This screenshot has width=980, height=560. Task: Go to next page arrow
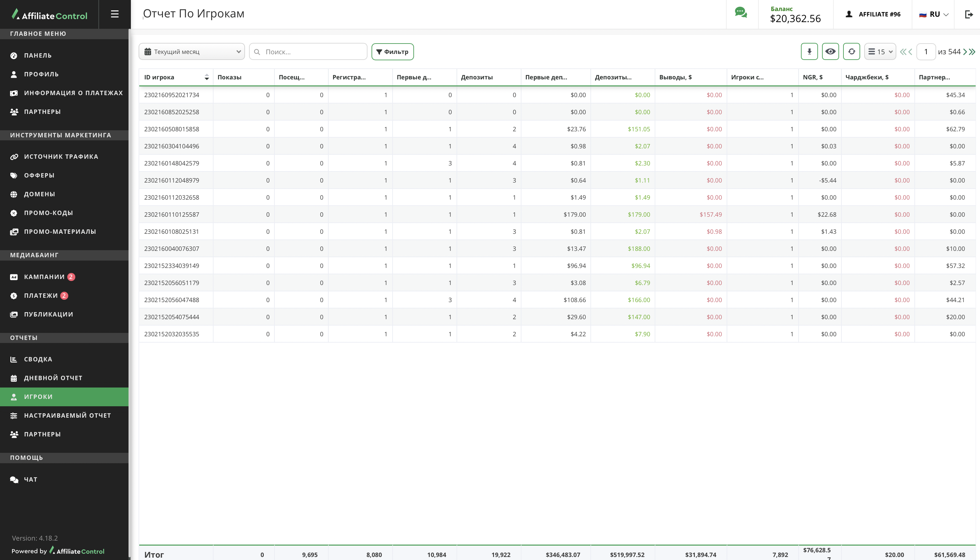coord(965,52)
